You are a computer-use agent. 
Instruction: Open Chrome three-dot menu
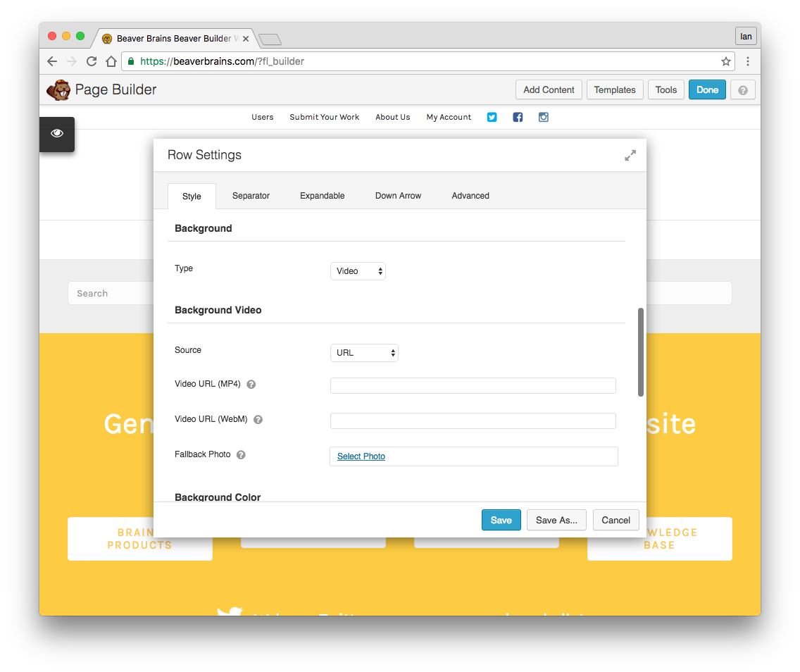[747, 62]
